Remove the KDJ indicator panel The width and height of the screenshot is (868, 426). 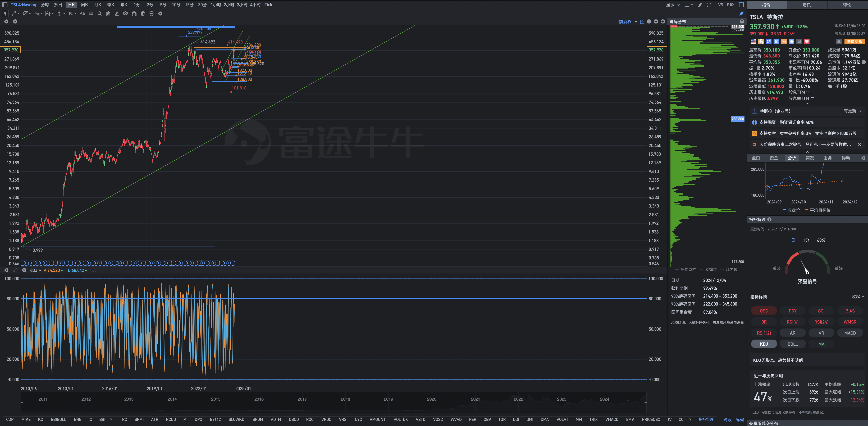point(24,270)
